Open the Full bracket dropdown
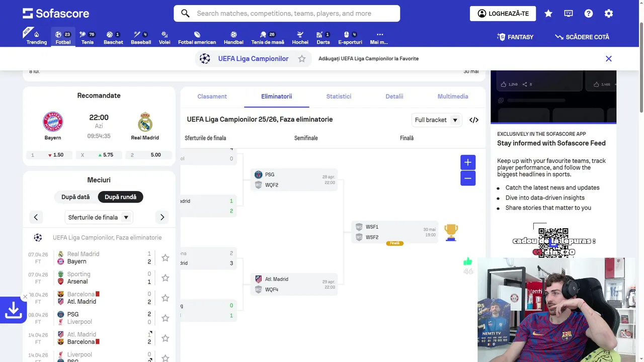 tap(436, 120)
